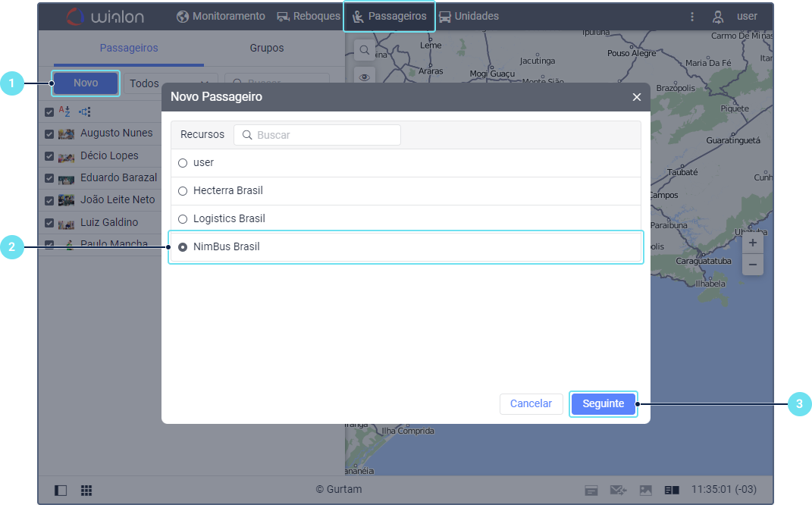Open the messages envelope icon in footer
The width and height of the screenshot is (812, 505).
tap(618, 490)
